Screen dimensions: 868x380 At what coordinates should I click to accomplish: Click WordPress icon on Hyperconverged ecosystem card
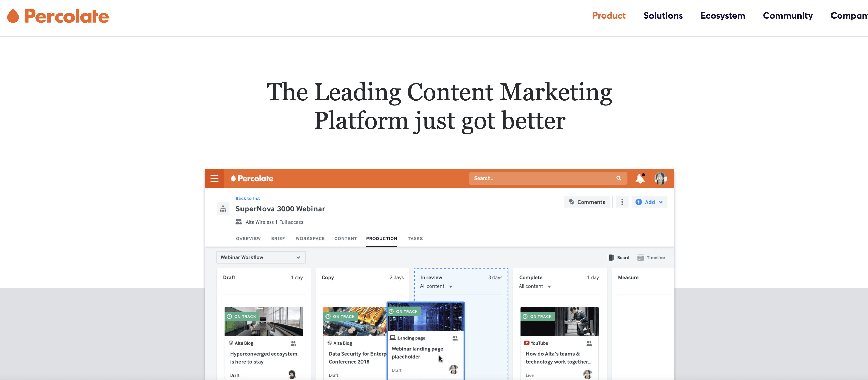tap(231, 343)
